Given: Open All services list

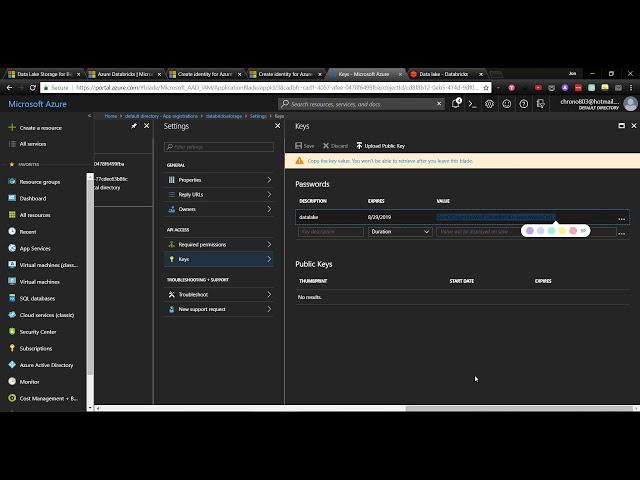Looking at the screenshot, I should click(33, 144).
